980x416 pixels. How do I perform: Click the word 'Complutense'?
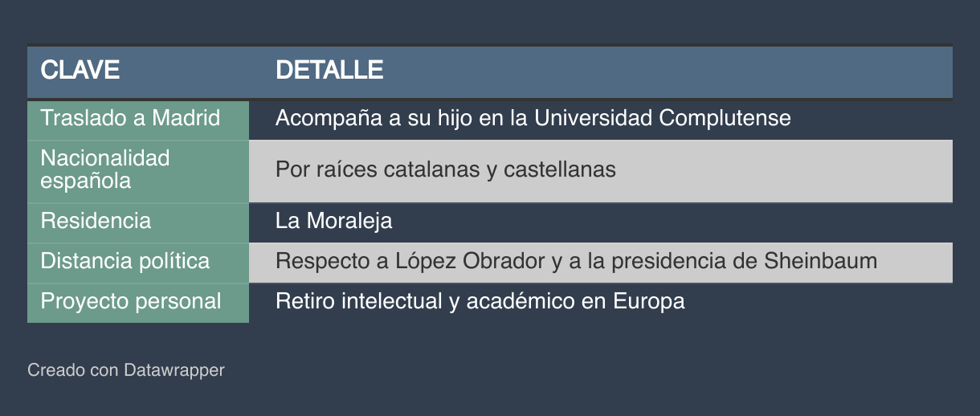[725, 119]
